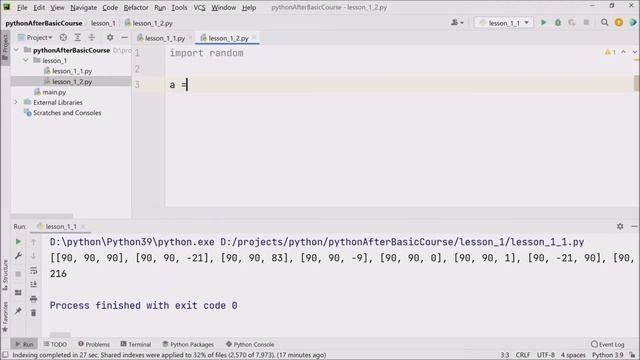Pin the Run tab
This screenshot has width=640, height=360.
click(18, 311)
